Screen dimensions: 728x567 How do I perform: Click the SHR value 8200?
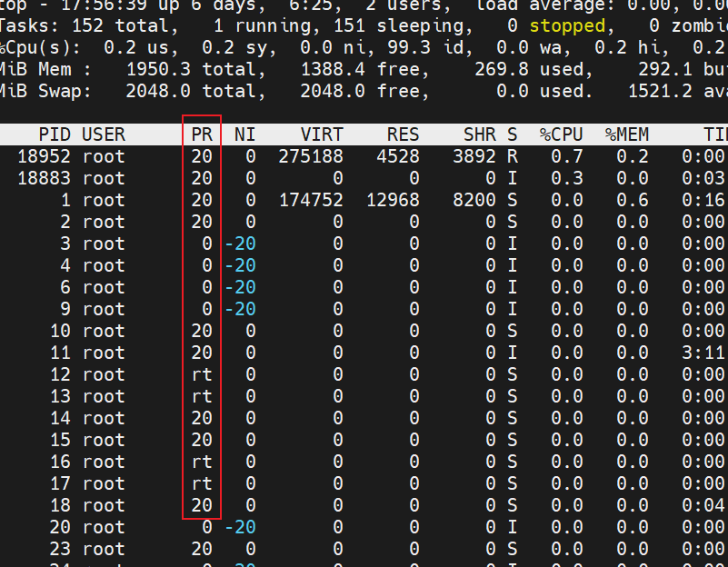(x=474, y=200)
